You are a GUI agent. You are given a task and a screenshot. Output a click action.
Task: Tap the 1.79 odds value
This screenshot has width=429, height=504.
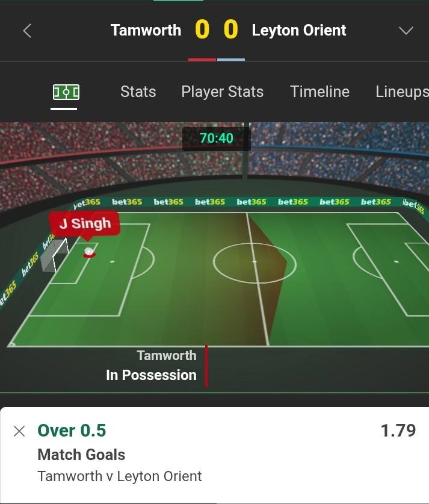coord(398,431)
